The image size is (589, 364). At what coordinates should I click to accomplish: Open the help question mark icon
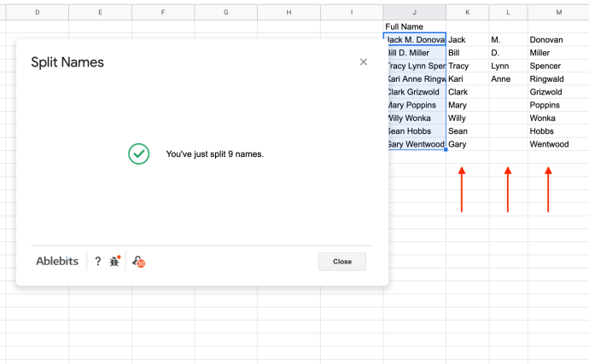[98, 262]
